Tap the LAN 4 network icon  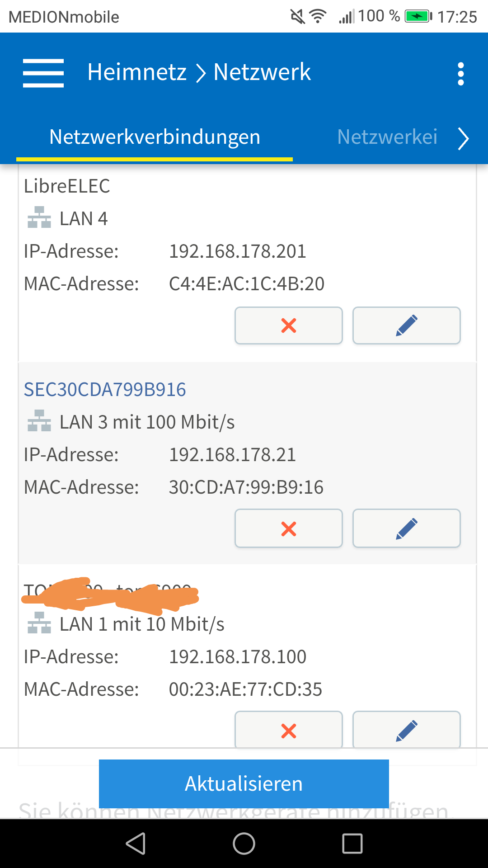tap(39, 217)
